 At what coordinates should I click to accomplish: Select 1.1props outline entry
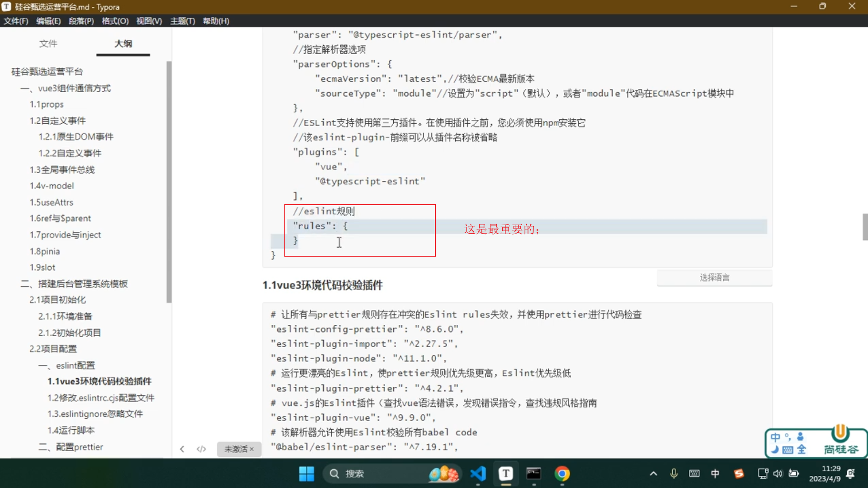point(47,104)
